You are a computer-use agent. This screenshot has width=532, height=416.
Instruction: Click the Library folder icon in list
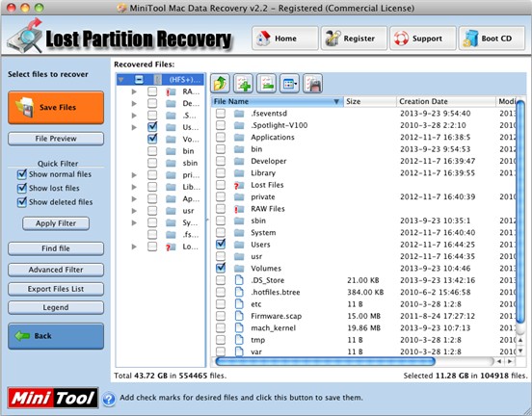(239, 173)
